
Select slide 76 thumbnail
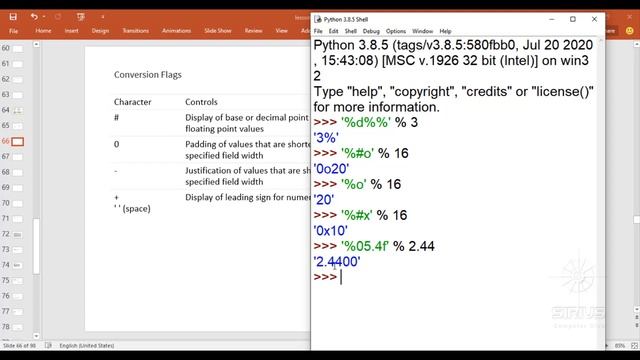pos(18,296)
